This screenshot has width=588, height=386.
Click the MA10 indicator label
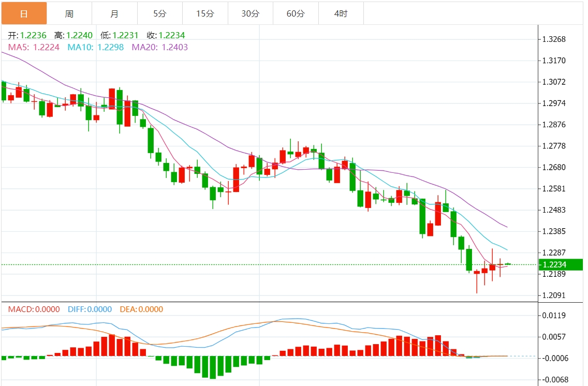(x=96, y=47)
